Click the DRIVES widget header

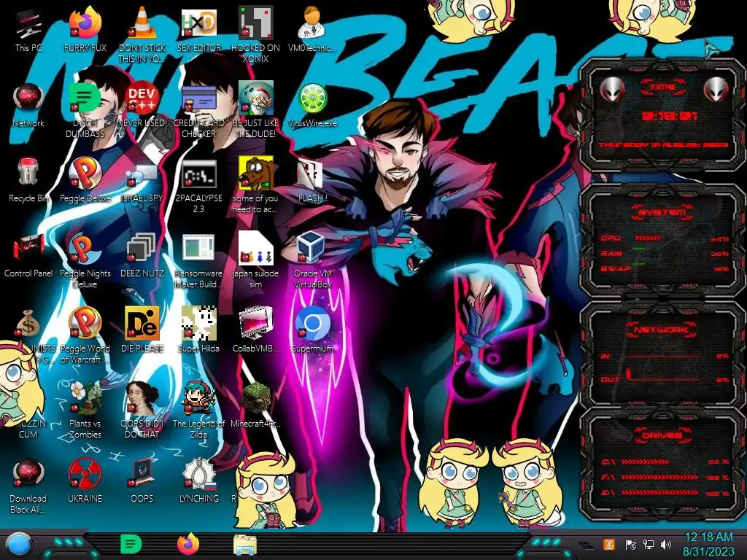(662, 435)
